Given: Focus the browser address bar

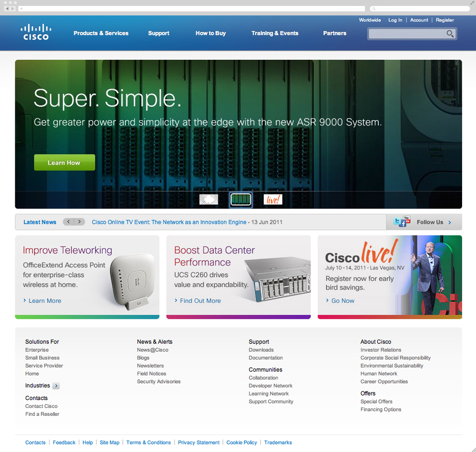Looking at the screenshot, I should click(191, 8).
